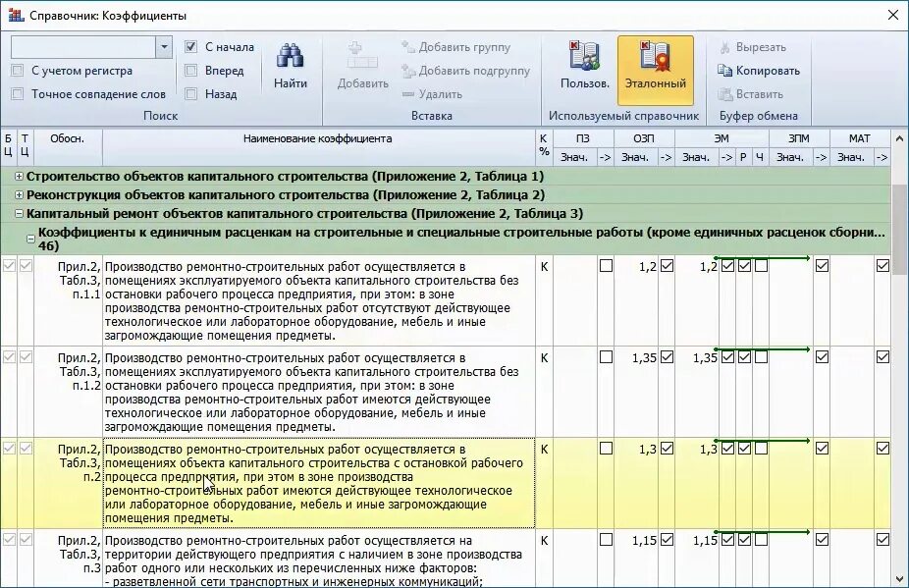Toggle ПЗ arrow checkbox in row п.2

click(606, 449)
